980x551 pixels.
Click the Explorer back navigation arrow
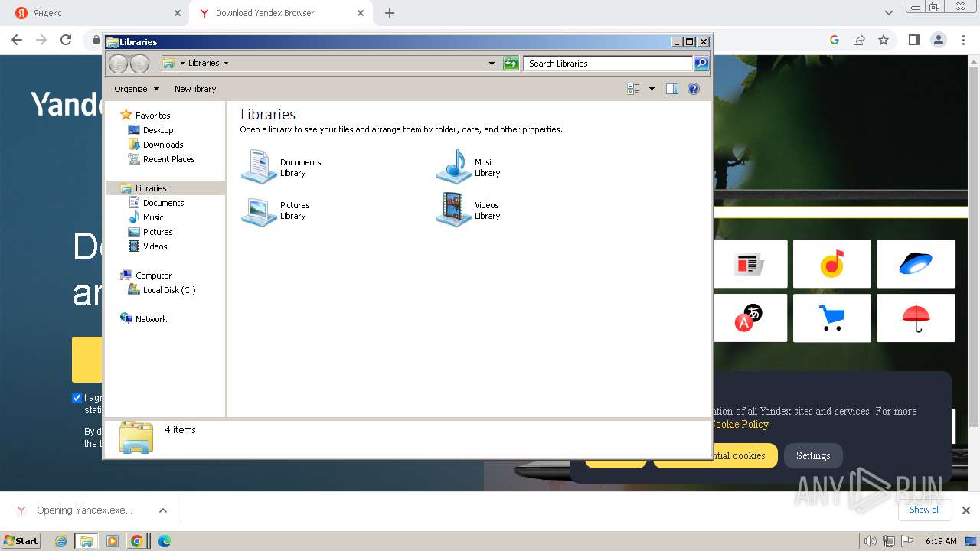tap(118, 64)
